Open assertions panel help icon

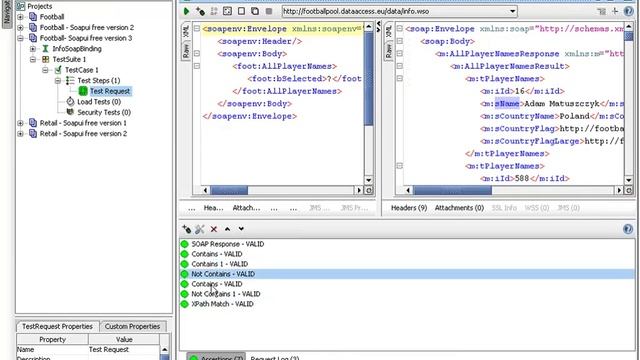point(628,229)
